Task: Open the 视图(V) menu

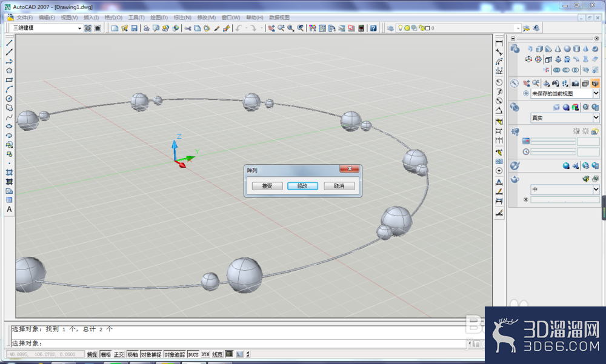Action: tap(69, 18)
